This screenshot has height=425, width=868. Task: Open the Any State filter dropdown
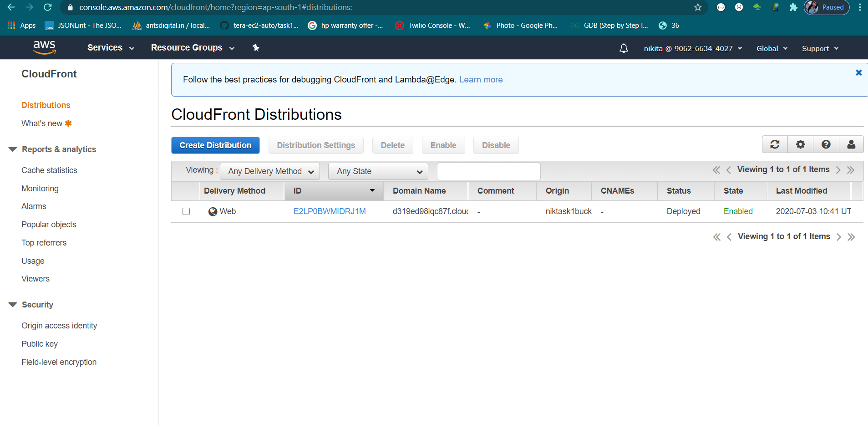point(378,171)
